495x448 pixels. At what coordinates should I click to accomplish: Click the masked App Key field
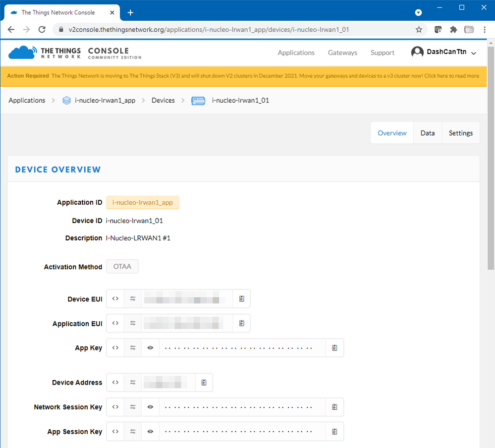[x=242, y=348]
